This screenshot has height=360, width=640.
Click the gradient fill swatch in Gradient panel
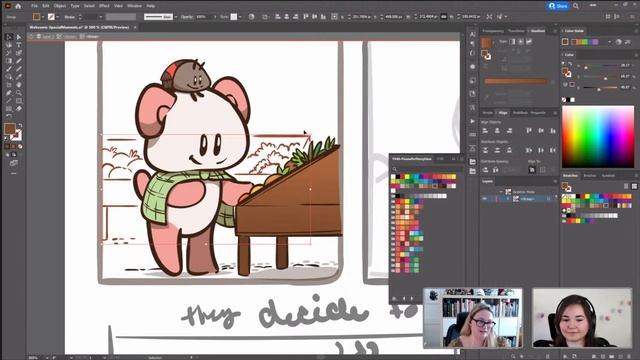click(486, 42)
